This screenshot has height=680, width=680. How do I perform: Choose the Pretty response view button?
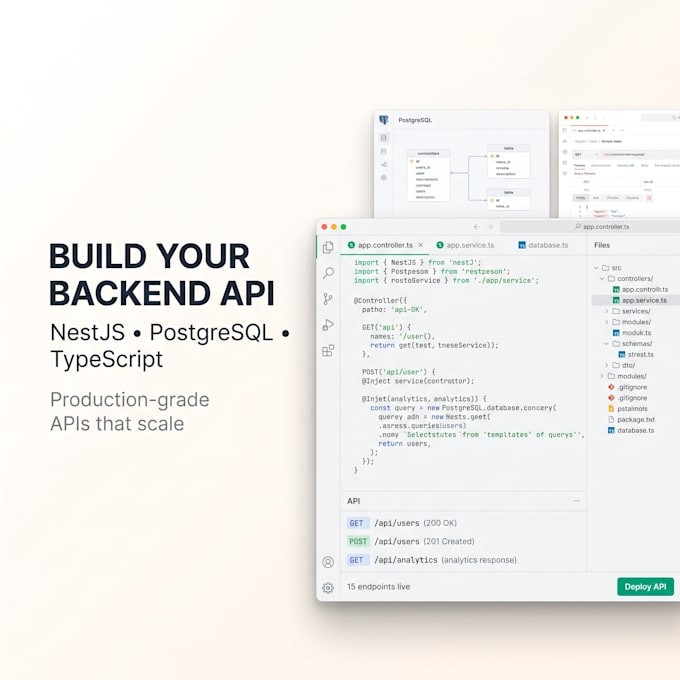[581, 198]
